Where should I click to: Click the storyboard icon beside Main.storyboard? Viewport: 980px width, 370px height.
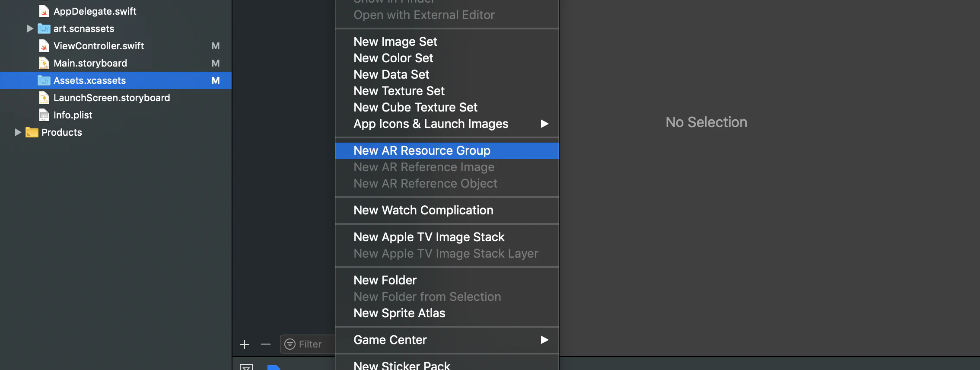click(x=44, y=63)
